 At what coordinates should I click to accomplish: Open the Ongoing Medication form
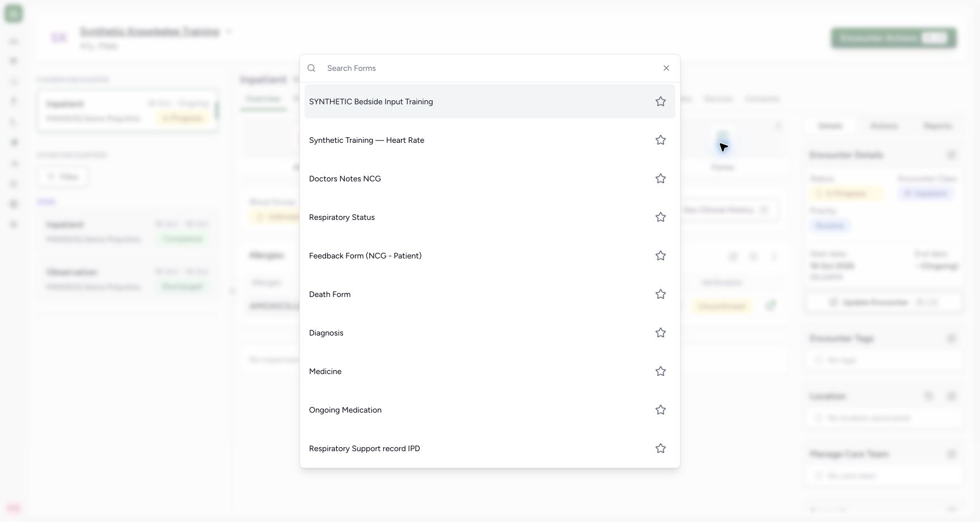tap(490, 410)
